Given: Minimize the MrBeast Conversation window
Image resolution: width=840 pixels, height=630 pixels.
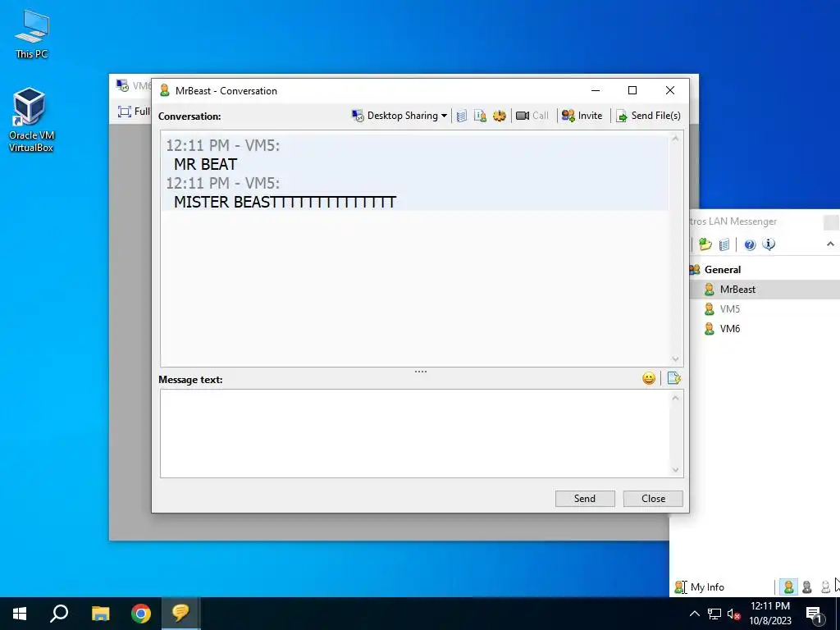Looking at the screenshot, I should point(596,90).
